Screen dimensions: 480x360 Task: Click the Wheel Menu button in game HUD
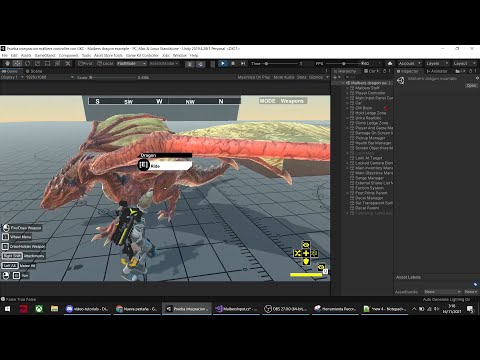click(x=17, y=237)
